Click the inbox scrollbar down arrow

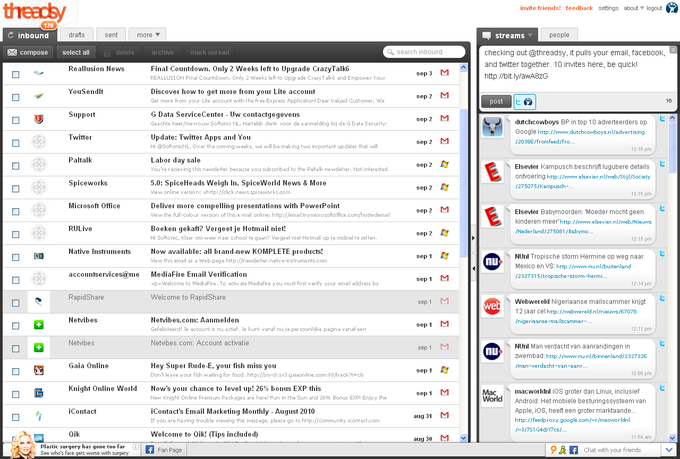463,438
